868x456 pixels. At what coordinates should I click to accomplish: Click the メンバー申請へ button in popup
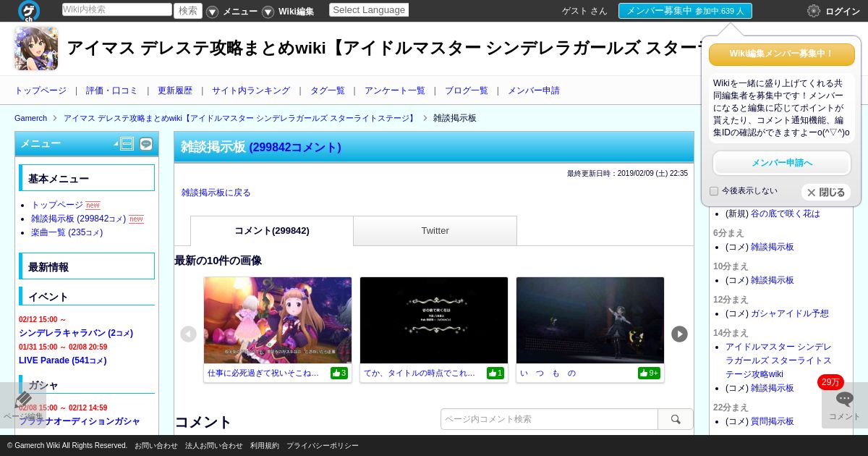782,163
